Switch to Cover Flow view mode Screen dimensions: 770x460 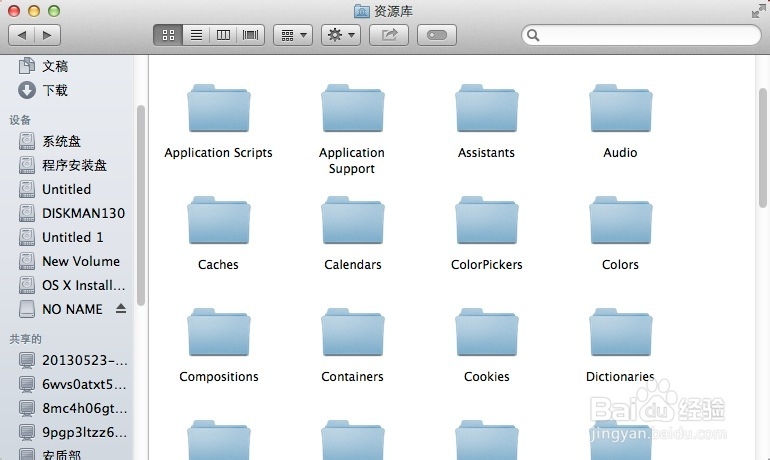pos(250,35)
